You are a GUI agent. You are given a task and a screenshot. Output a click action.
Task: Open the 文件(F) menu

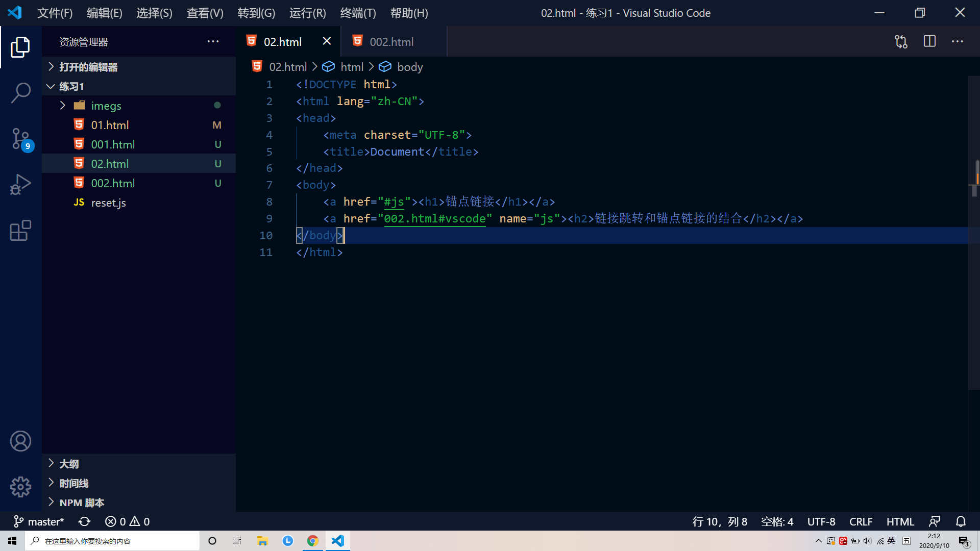click(55, 13)
